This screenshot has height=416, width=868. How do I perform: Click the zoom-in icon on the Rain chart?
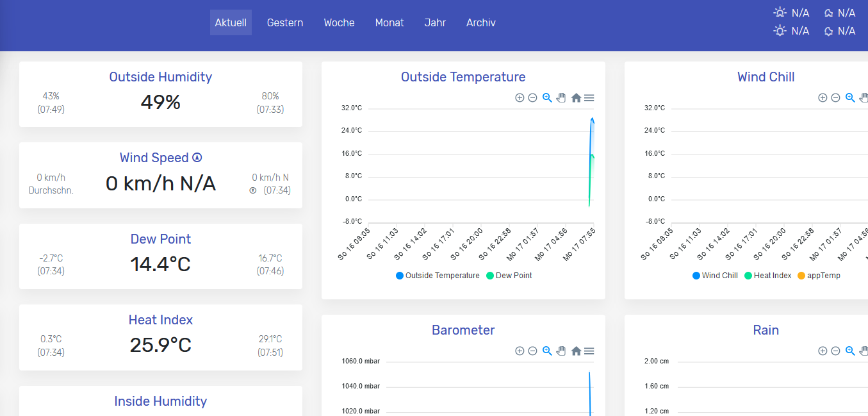pos(823,351)
